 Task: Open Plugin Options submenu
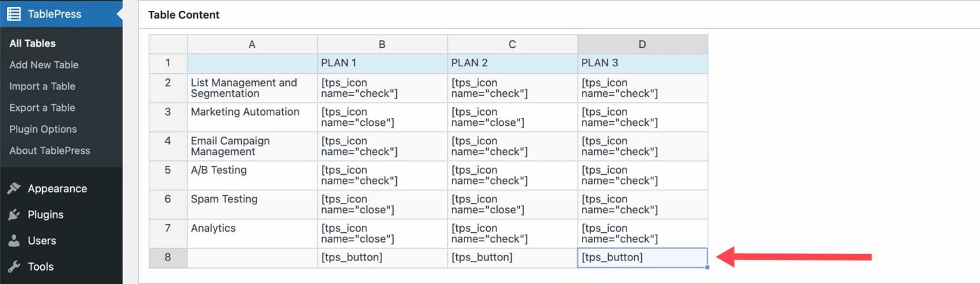(x=43, y=129)
